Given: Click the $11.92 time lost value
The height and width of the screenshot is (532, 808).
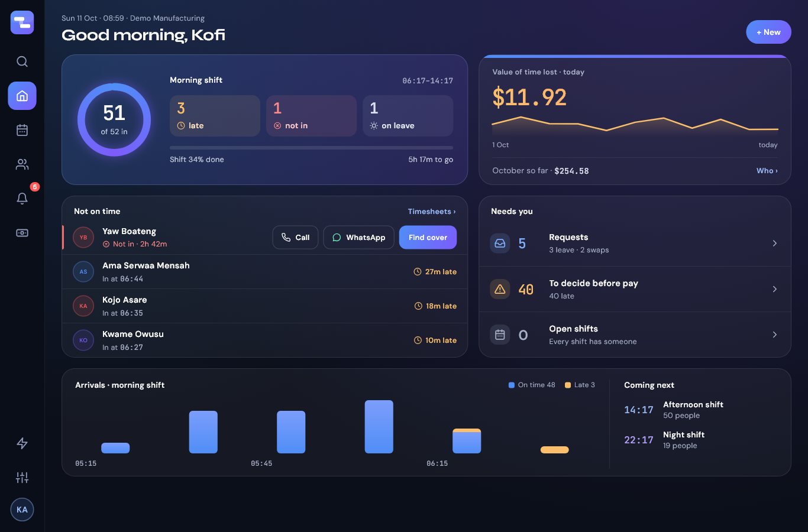Looking at the screenshot, I should (529, 98).
